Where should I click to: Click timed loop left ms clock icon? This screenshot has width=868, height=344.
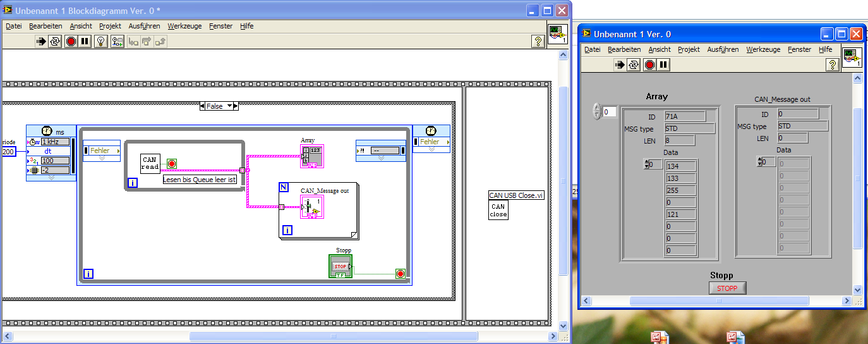pyautogui.click(x=46, y=131)
